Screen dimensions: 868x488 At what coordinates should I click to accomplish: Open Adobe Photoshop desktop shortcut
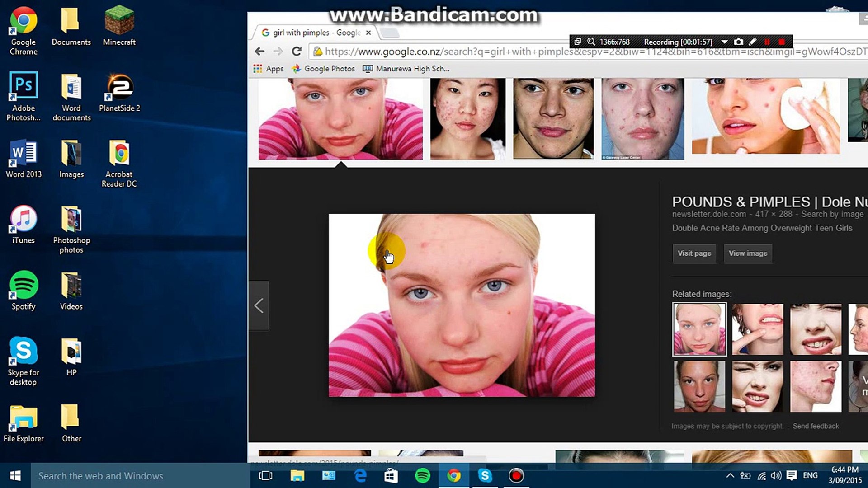24,97
